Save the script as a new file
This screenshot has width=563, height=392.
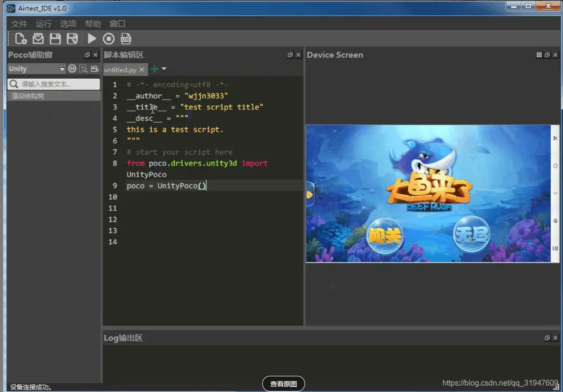(72, 38)
